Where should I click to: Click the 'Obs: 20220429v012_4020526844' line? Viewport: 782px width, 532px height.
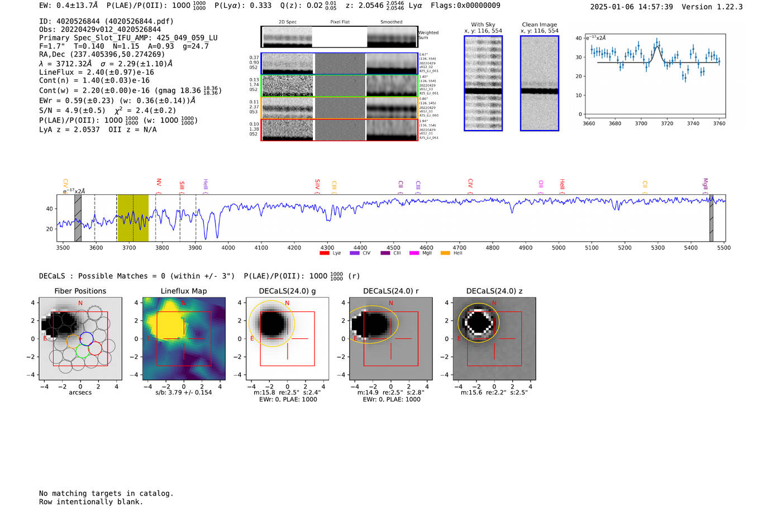pyautogui.click(x=100, y=30)
